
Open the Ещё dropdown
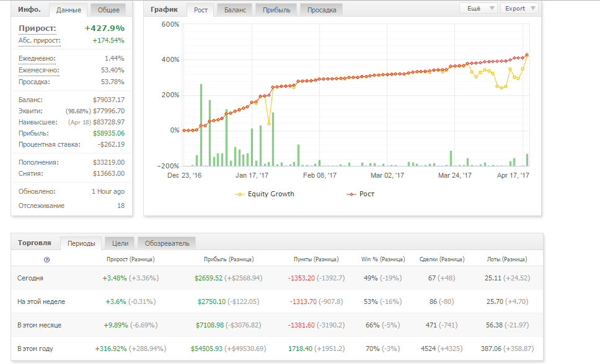[x=478, y=9]
